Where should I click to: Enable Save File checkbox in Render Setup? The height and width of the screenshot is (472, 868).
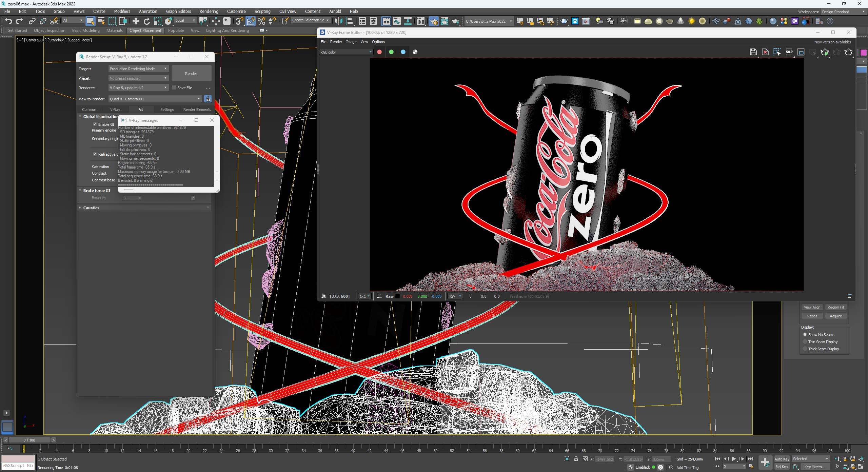pos(174,87)
